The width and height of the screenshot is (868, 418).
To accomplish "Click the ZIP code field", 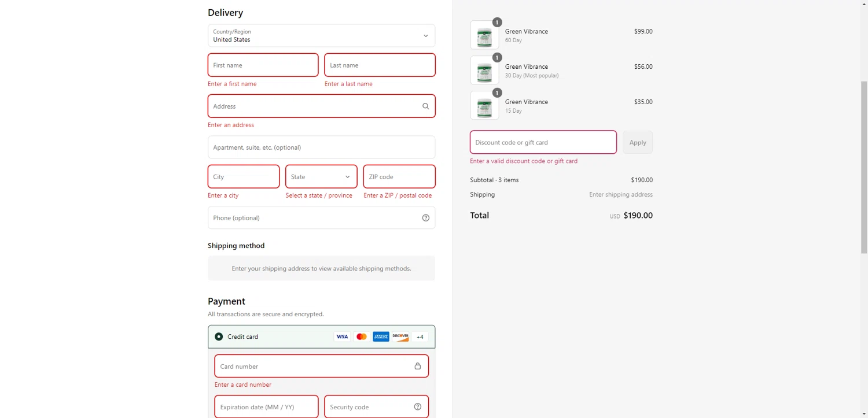I will click(x=399, y=177).
